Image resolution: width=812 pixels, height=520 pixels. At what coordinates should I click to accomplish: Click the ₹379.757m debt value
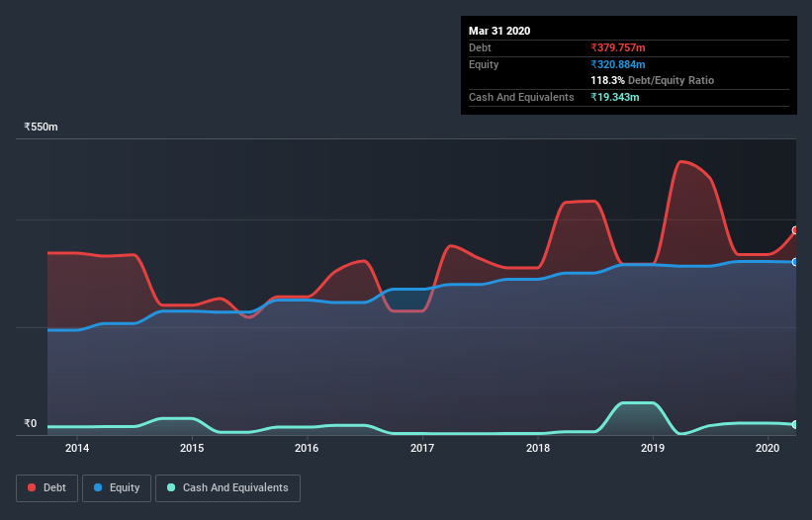[618, 47]
